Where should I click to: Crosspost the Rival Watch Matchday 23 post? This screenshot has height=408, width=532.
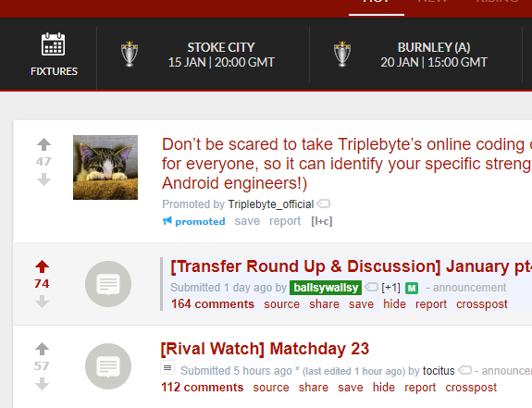pos(471,388)
